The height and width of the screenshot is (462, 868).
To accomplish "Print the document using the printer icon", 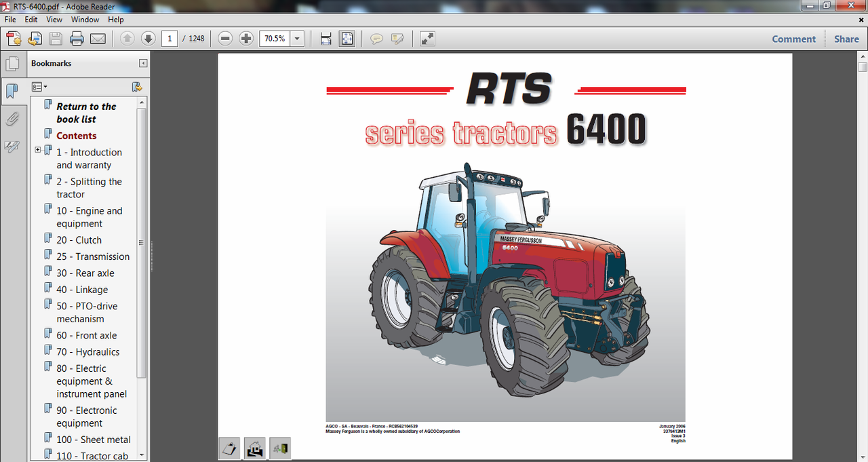I will click(x=77, y=39).
